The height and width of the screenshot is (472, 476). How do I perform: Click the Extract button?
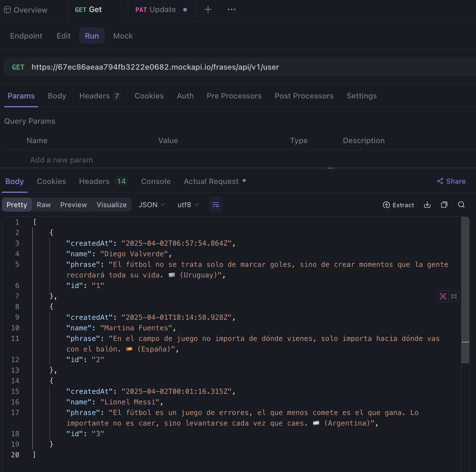click(398, 205)
